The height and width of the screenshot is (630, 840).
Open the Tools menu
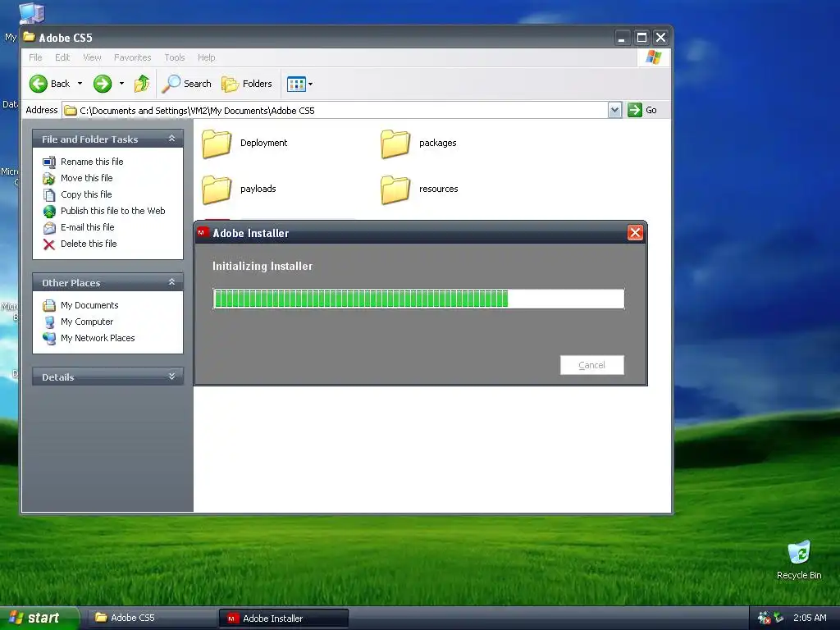click(174, 57)
